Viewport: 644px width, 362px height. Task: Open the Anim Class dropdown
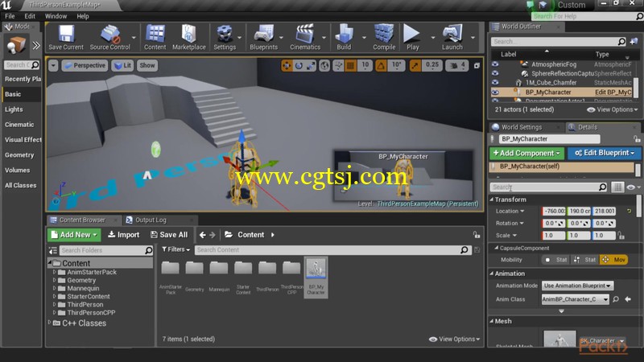(575, 299)
